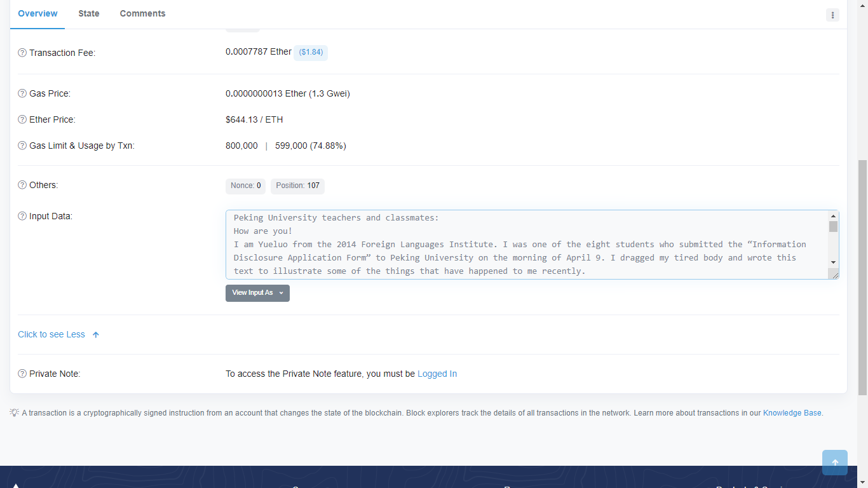Click the 599,000 (74.88%) gas usage value
The height and width of the screenshot is (488, 868).
311,146
